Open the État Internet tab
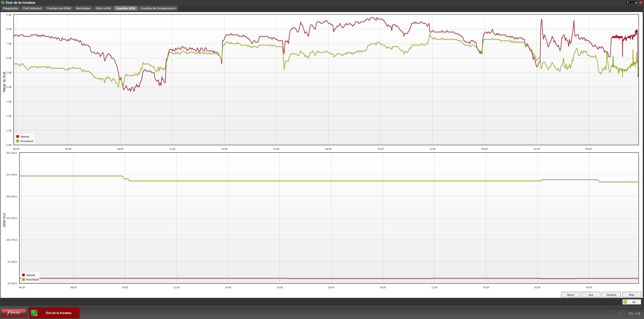This screenshot has width=644, height=319. 32,8
